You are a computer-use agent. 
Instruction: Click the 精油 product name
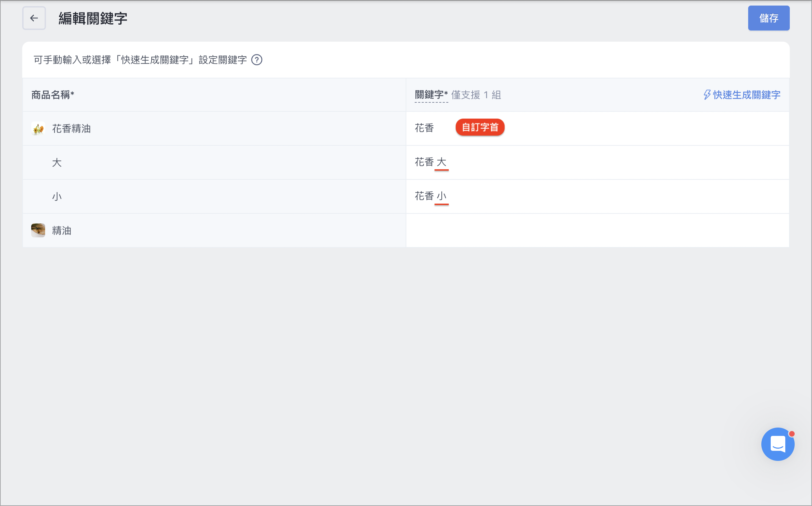point(62,231)
